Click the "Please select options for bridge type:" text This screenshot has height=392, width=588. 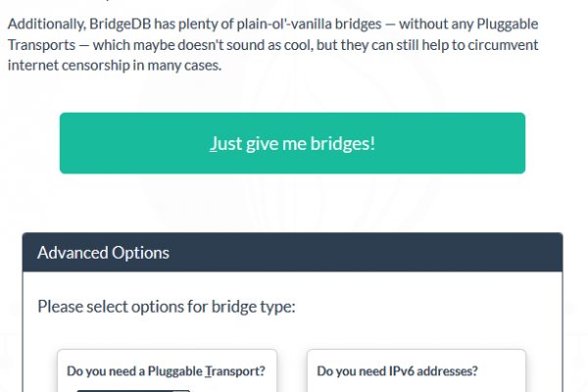[x=166, y=307]
